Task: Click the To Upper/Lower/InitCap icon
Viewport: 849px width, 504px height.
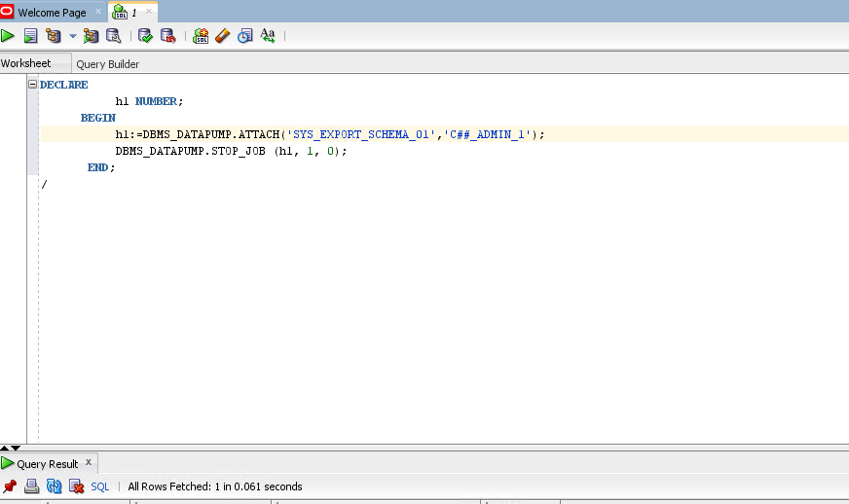Action: [x=268, y=36]
